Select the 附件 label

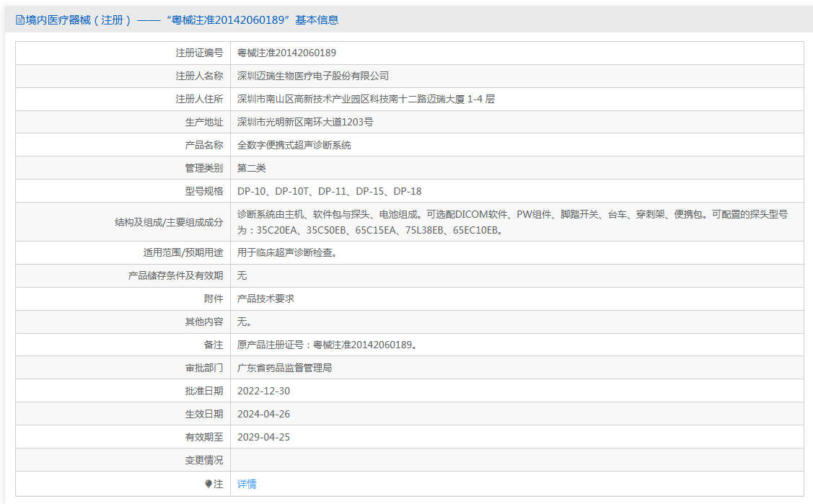(214, 299)
